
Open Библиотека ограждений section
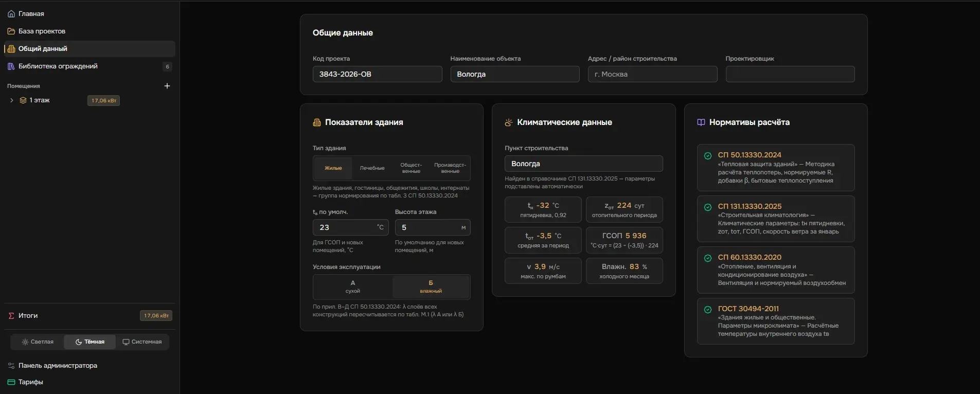tap(90, 66)
